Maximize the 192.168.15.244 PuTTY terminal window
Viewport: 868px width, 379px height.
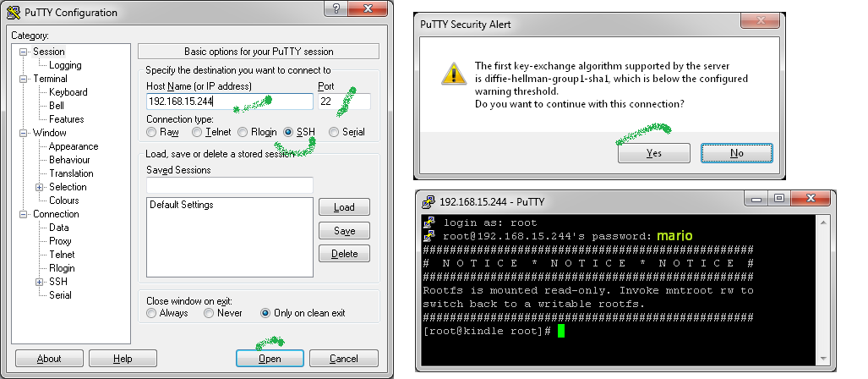779,198
